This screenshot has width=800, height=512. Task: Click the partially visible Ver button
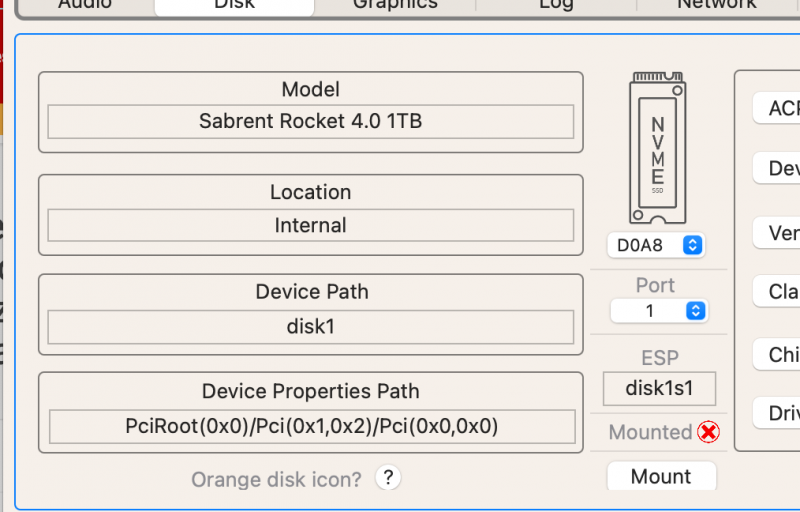tap(778, 233)
